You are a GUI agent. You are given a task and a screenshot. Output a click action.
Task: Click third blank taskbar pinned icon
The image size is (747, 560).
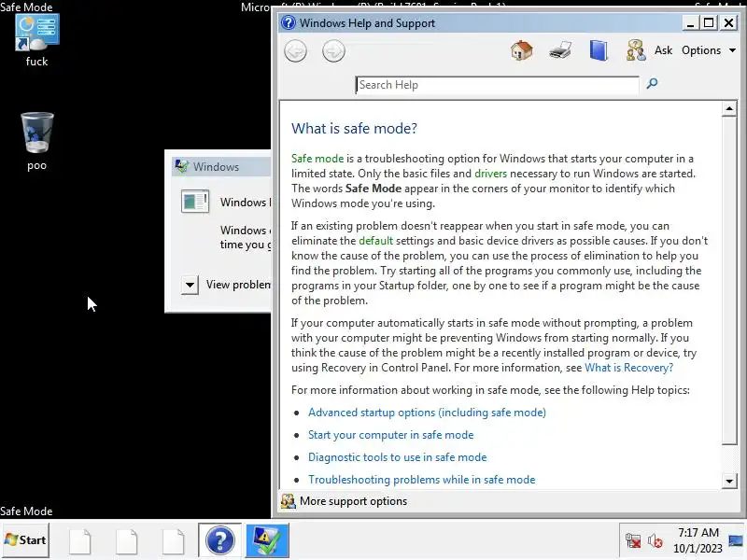[x=174, y=541]
